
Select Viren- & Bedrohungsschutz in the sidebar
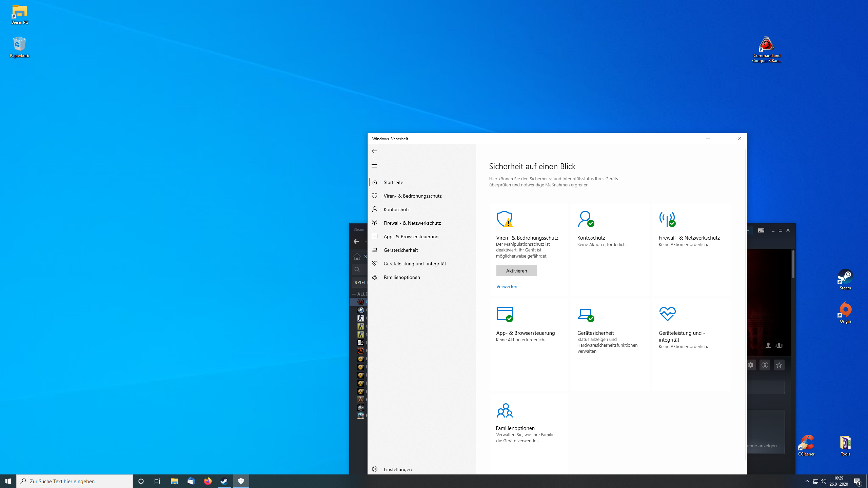point(412,196)
